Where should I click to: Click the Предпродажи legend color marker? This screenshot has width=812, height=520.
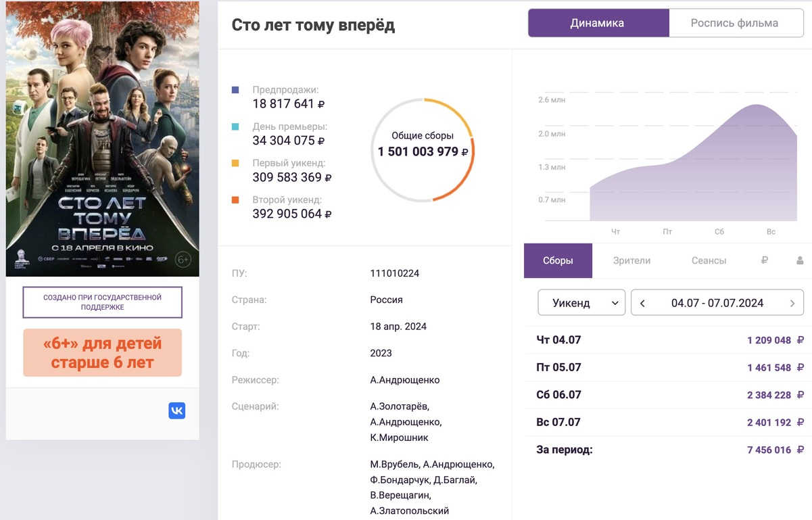tap(235, 89)
